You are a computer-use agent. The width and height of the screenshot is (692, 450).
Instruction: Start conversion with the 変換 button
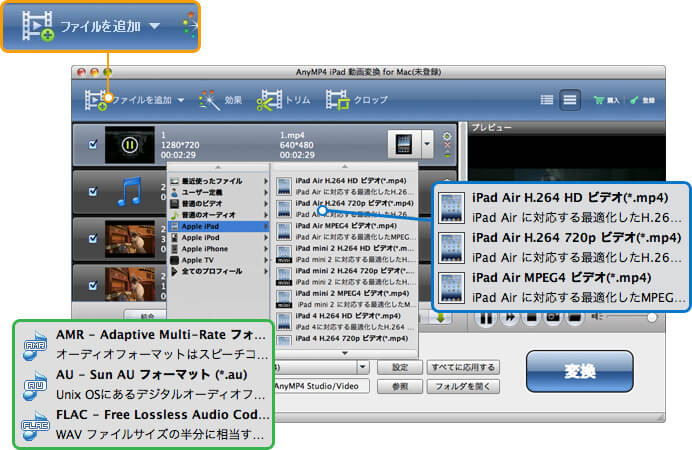(579, 371)
